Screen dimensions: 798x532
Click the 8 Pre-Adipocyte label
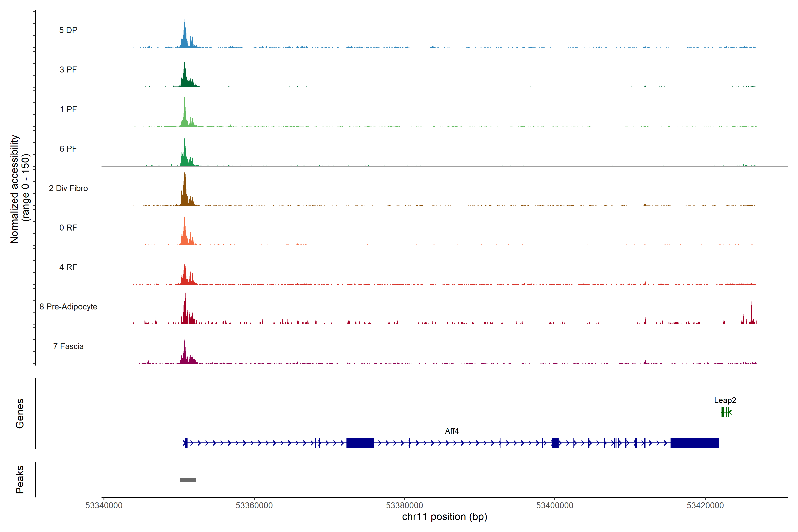pyautogui.click(x=68, y=307)
